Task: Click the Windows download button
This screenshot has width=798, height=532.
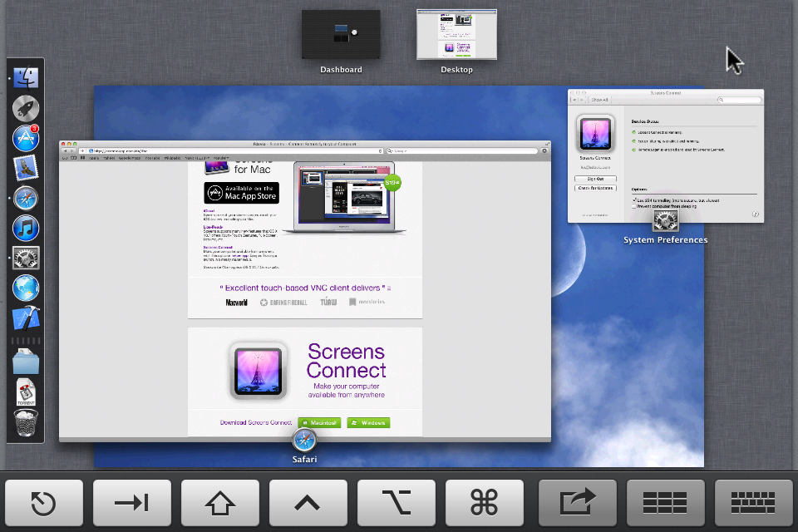Action: point(368,422)
